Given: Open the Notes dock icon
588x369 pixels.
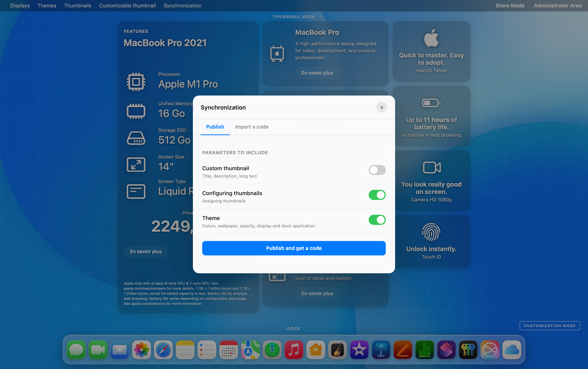Looking at the screenshot, I should pos(185,350).
